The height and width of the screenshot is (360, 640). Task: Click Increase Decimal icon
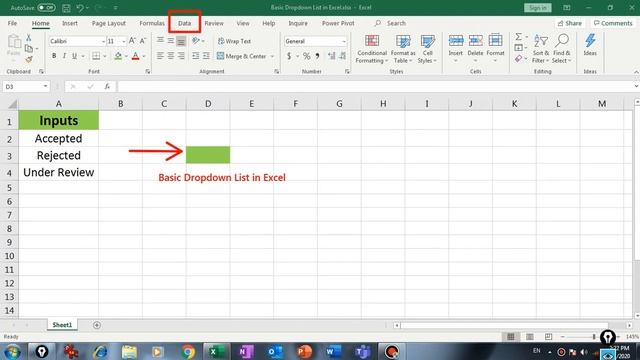(331, 56)
